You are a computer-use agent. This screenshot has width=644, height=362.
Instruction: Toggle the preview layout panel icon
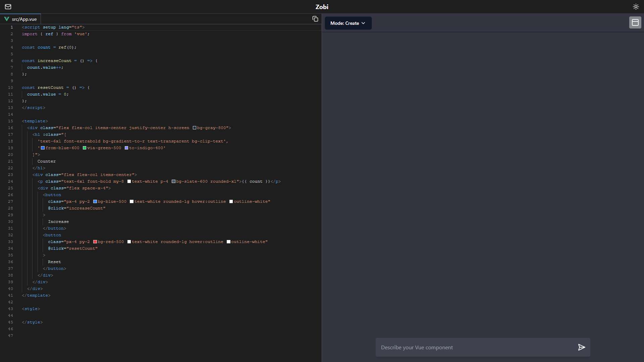(x=635, y=22)
